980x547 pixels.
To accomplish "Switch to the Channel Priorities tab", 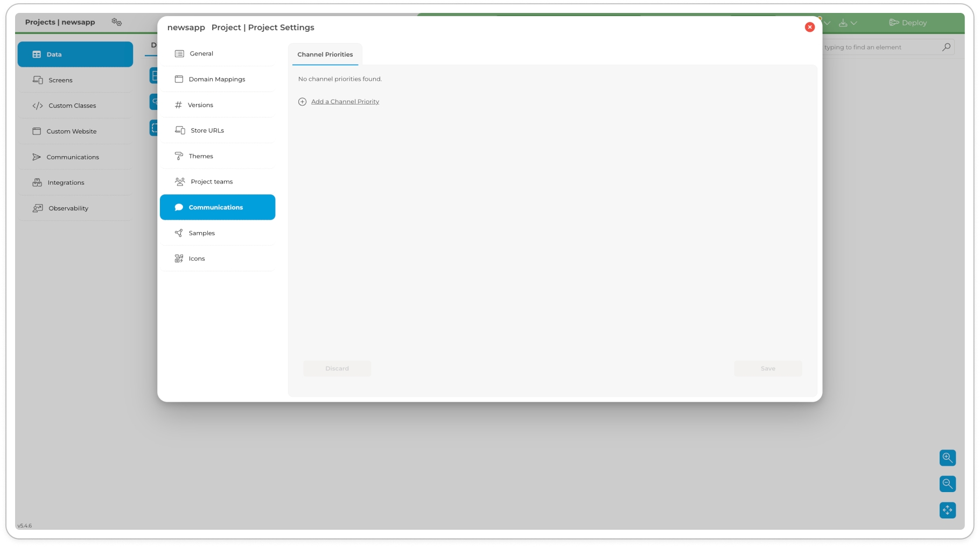I will click(x=325, y=54).
